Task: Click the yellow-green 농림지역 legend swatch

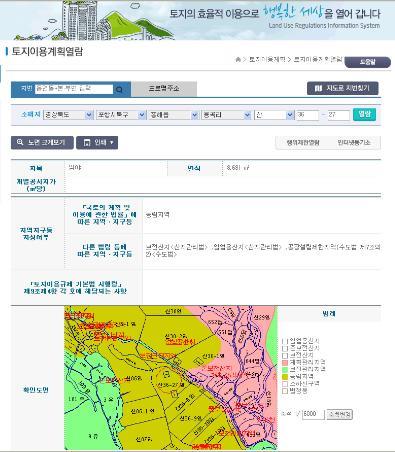Action: point(285,377)
